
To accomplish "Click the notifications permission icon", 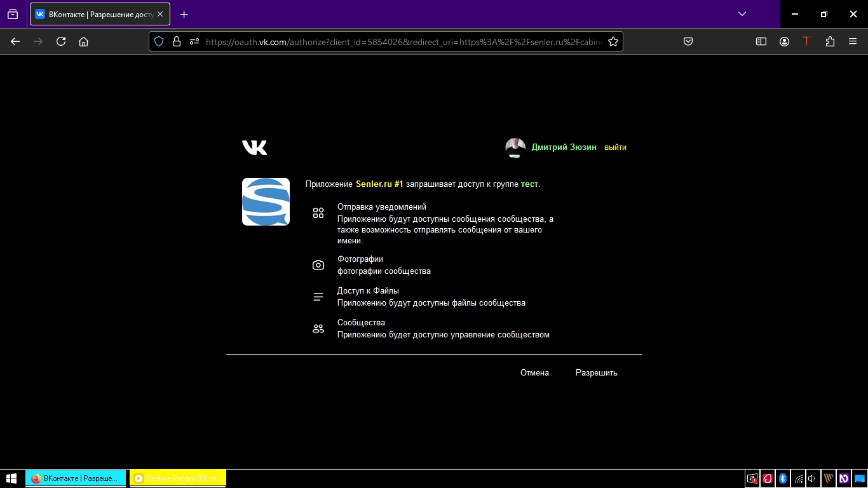I will 318,213.
